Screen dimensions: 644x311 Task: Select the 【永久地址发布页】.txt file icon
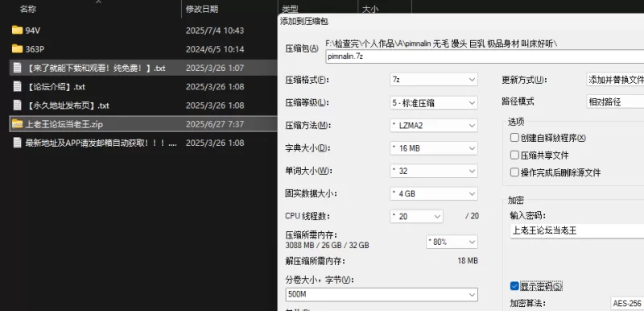click(x=17, y=106)
